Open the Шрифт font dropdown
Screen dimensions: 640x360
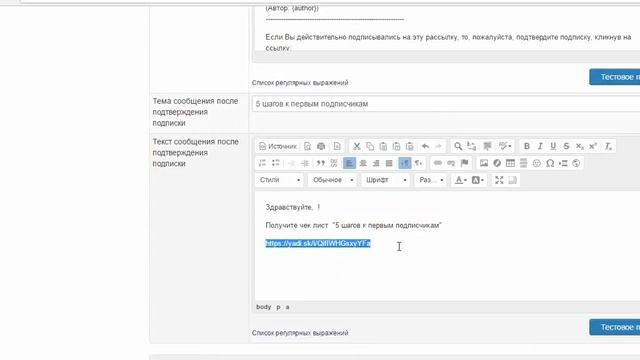(385, 180)
